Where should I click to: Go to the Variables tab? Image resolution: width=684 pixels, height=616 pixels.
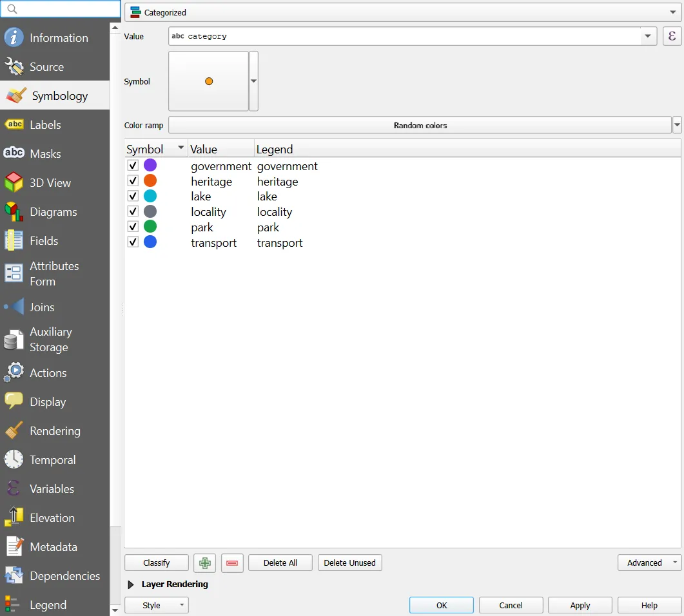55,488
